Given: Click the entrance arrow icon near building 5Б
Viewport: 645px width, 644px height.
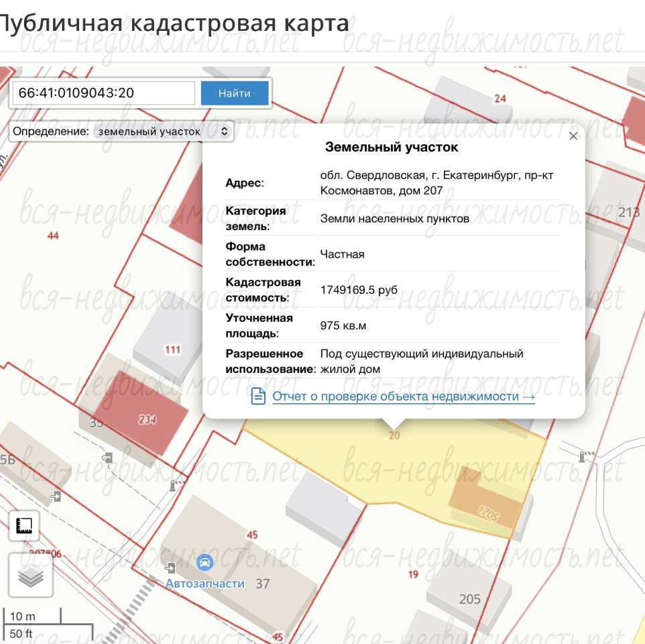Looking at the screenshot, I should 56,496.
